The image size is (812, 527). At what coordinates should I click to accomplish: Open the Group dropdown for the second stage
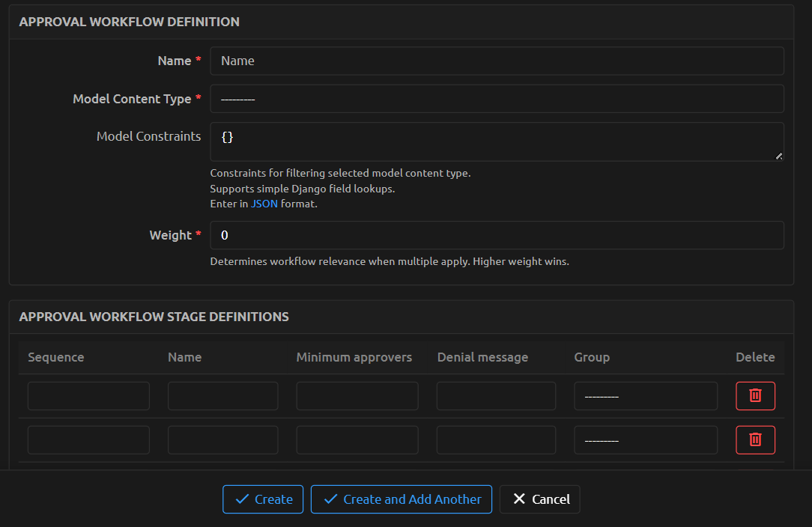coord(645,439)
